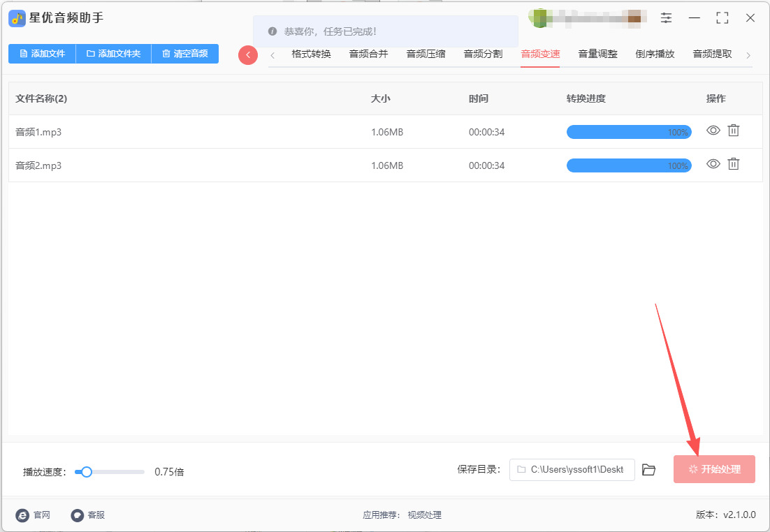Image resolution: width=770 pixels, height=532 pixels.
Task: Switch to the 音频合并 tab
Action: tap(368, 54)
